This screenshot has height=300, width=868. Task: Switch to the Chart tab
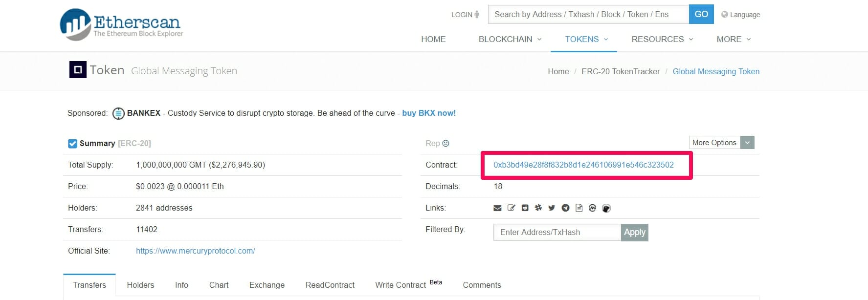point(219,285)
